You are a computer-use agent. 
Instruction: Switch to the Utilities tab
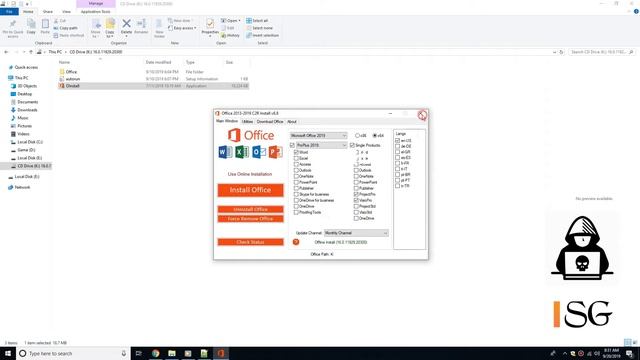click(247, 122)
